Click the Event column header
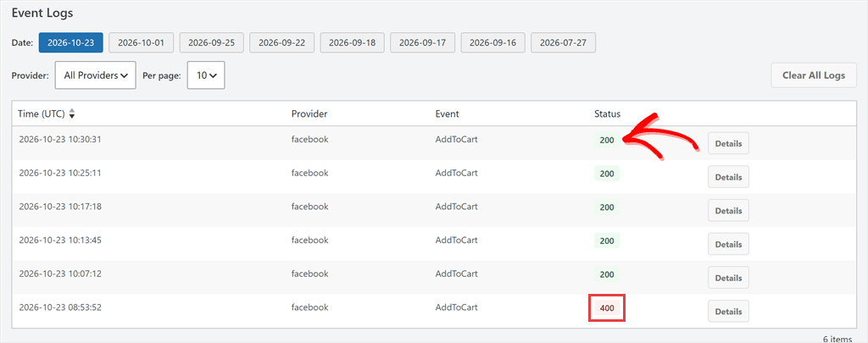This screenshot has height=343, width=868. (x=448, y=114)
